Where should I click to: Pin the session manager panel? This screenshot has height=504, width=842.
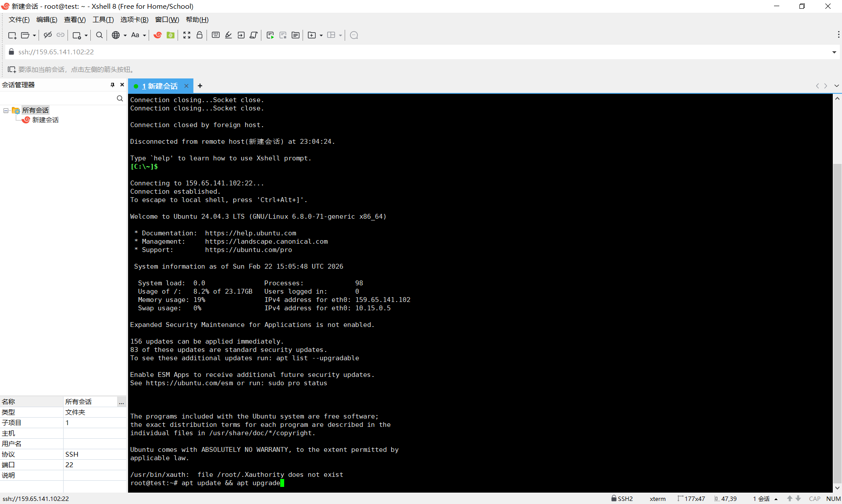[x=112, y=85]
